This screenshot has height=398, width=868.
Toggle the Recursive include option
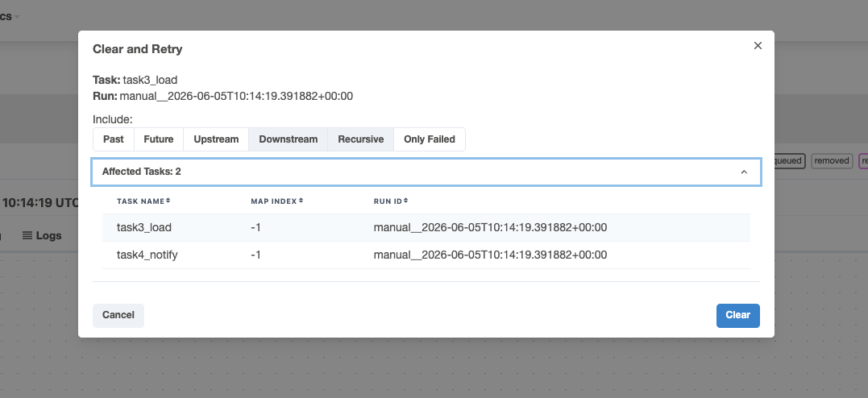pos(361,139)
